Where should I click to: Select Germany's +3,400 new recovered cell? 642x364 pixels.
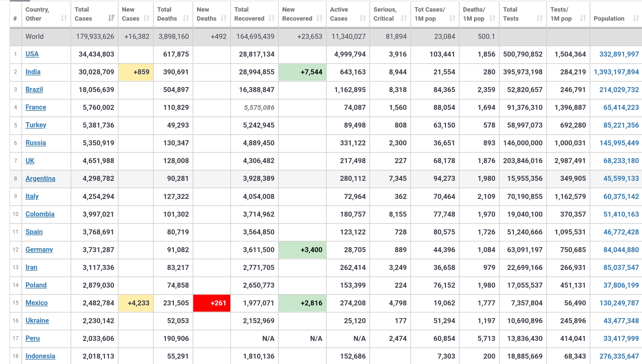pos(302,249)
